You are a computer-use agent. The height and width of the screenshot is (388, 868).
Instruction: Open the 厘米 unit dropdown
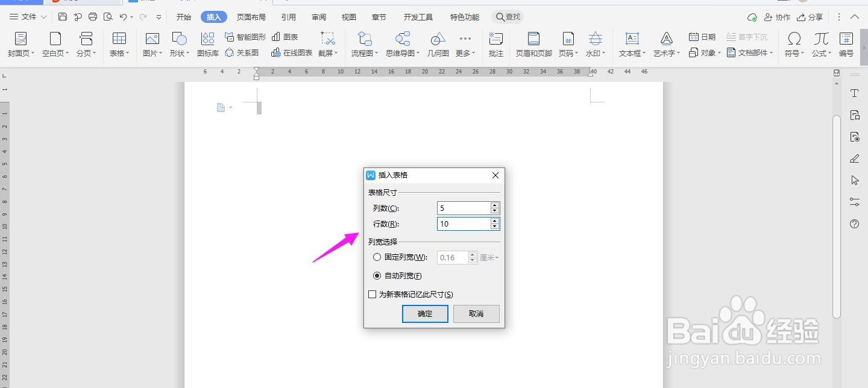(489, 257)
